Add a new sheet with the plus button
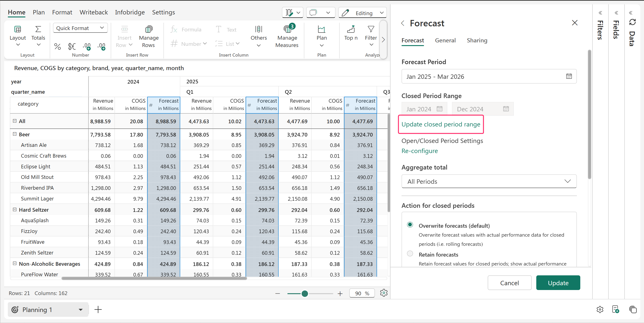 click(98, 310)
